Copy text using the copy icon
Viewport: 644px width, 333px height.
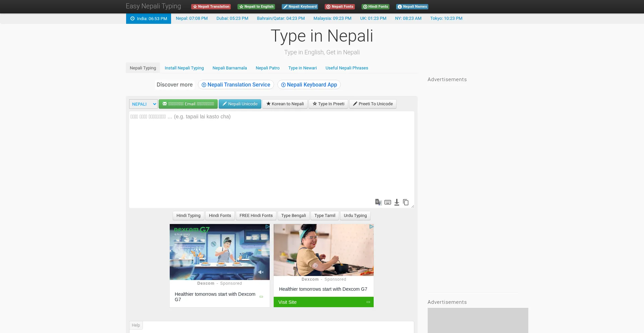coord(406,202)
